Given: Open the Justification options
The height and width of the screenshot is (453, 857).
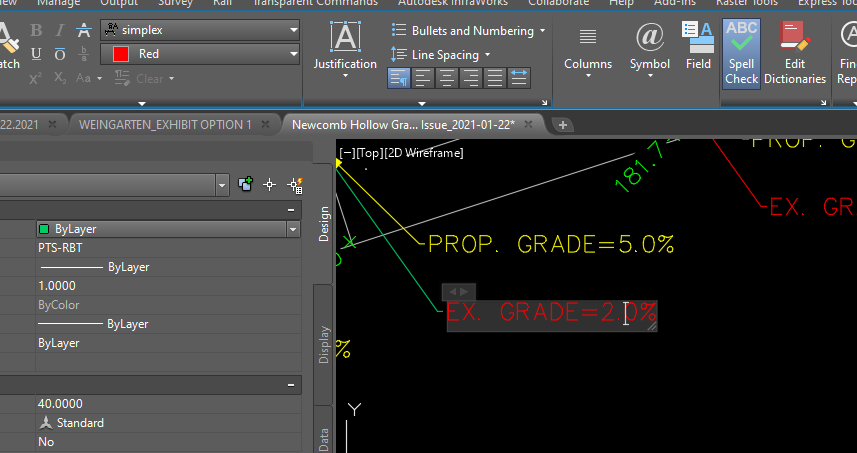Looking at the screenshot, I should 345,50.
